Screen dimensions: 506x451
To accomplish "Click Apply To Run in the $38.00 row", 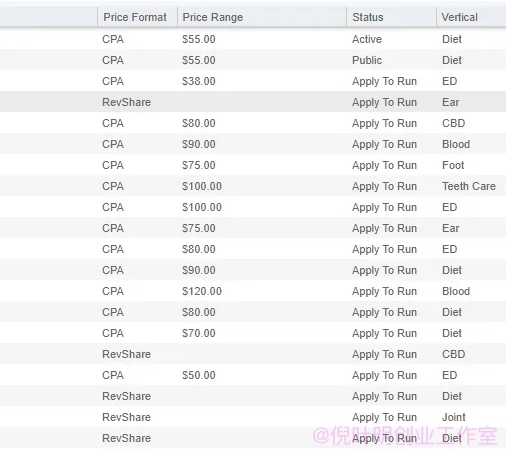I will point(384,81).
